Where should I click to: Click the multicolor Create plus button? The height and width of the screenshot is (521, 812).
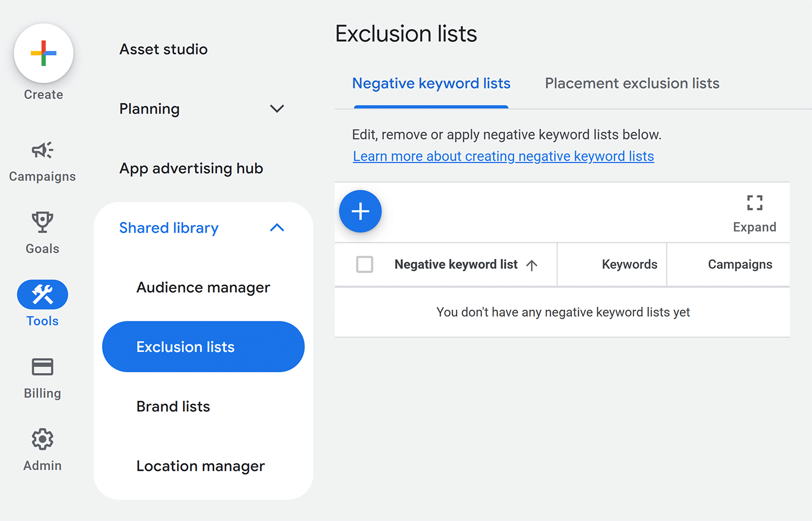(43, 53)
